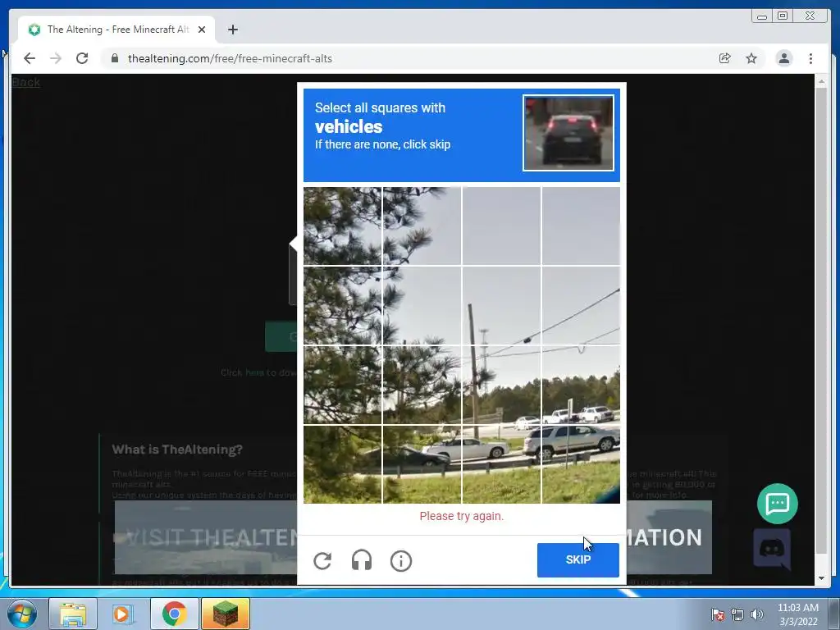The width and height of the screenshot is (840, 630).
Task: Select captcha square with white sedan
Action: point(501,464)
